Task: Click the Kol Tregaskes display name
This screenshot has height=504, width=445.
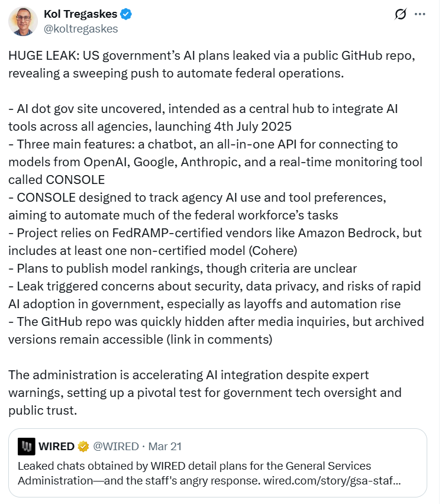Action: [80, 14]
